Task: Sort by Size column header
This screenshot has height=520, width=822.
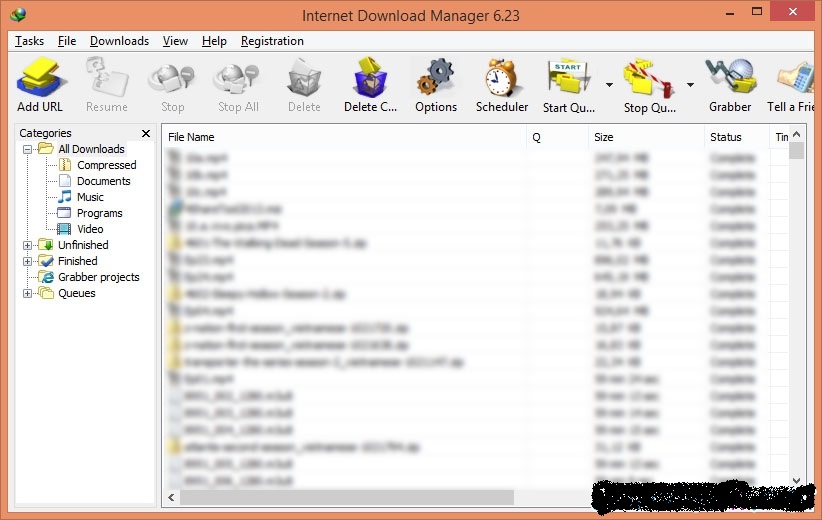Action: click(646, 137)
